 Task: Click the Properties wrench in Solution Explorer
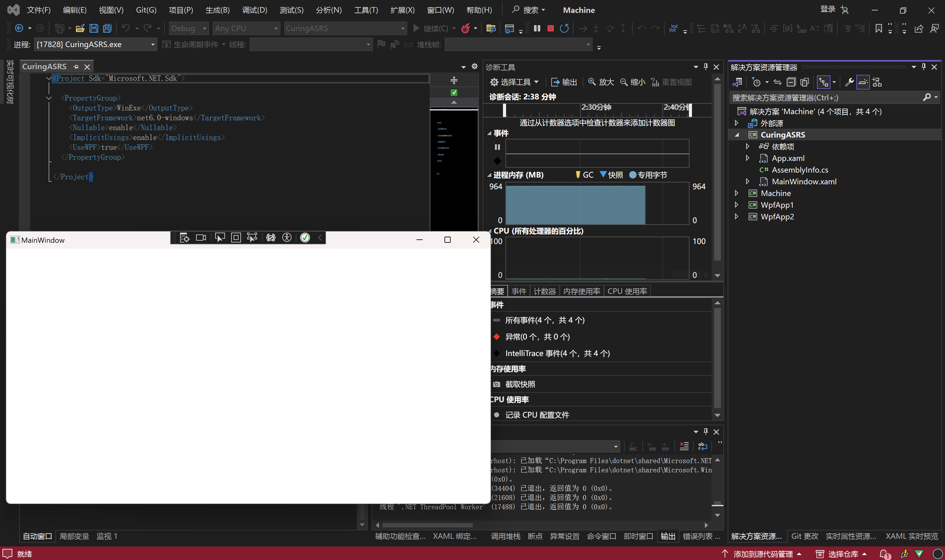(x=849, y=82)
